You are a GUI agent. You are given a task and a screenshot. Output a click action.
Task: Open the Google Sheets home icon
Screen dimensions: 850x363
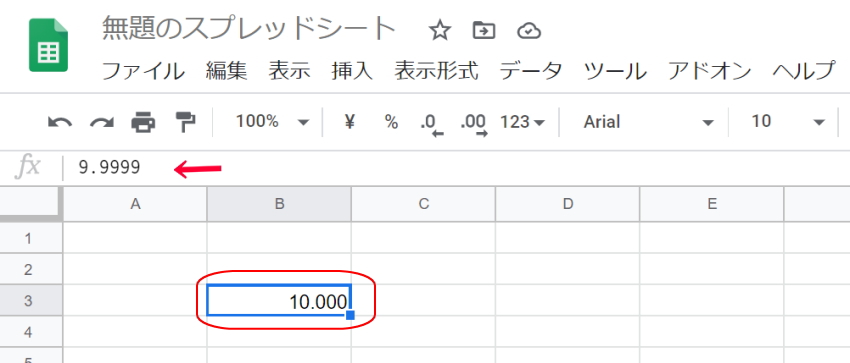click(x=48, y=45)
